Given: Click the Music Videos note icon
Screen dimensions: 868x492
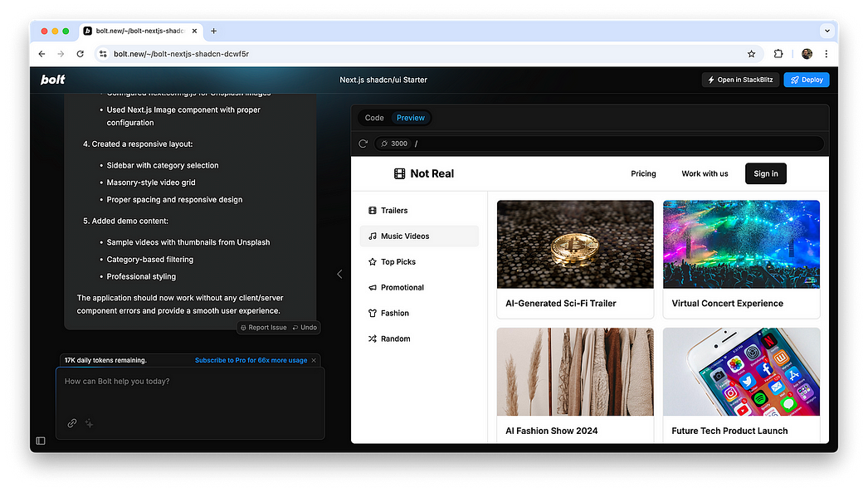Looking at the screenshot, I should [x=373, y=236].
